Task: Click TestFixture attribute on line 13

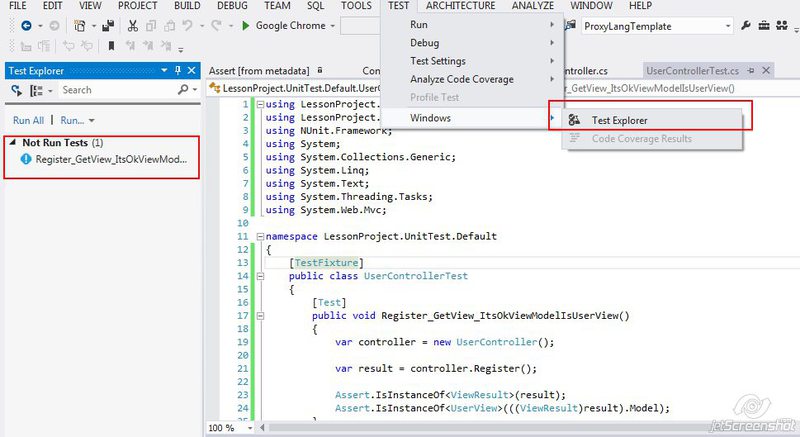Action: tap(327, 263)
